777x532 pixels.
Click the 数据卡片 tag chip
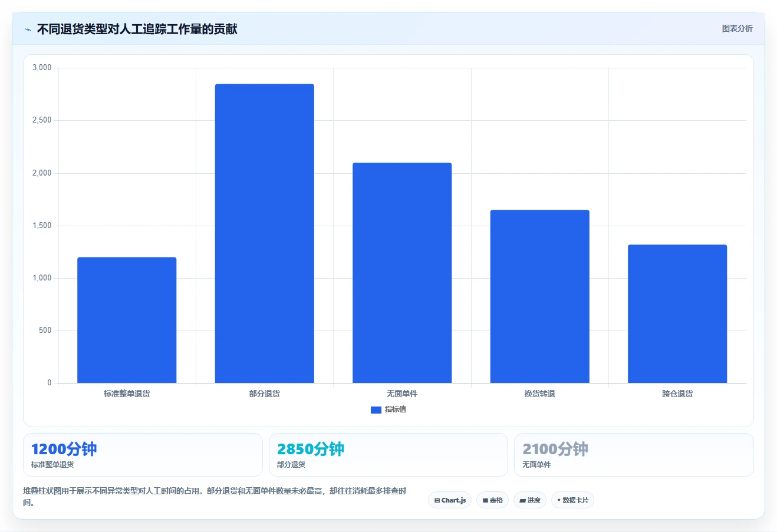(572, 500)
